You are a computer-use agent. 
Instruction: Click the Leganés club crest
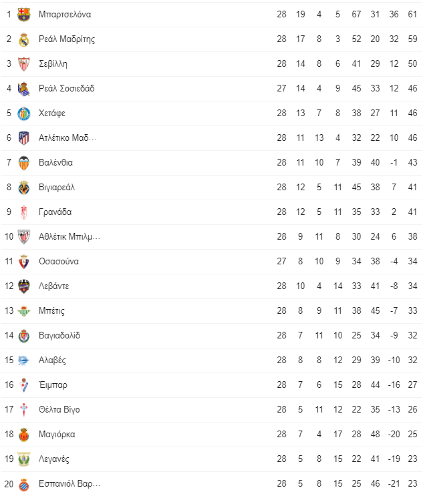24,459
